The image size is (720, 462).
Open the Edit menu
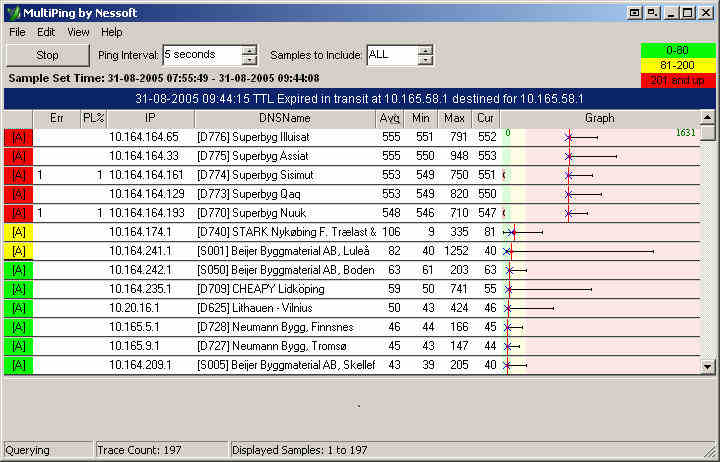point(46,32)
